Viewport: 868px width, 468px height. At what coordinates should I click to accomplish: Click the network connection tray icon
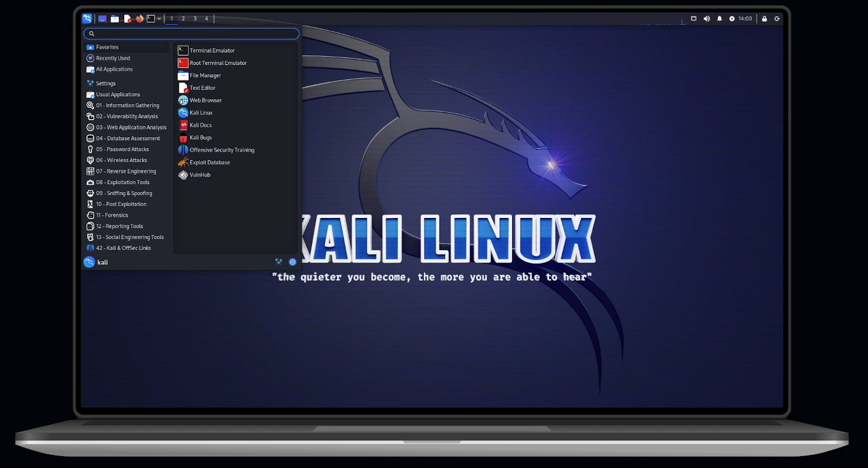[x=693, y=19]
